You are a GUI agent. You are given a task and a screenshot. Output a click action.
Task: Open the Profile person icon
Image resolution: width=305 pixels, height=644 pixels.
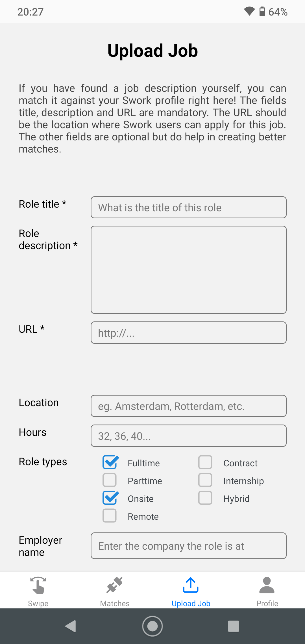point(267,585)
